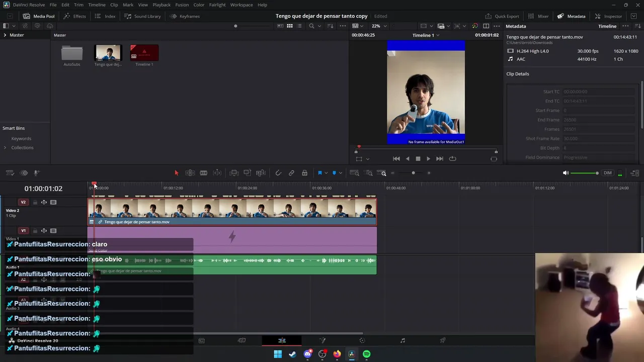
Task: Expand Collections under Smart Bins
Action: 5,148
